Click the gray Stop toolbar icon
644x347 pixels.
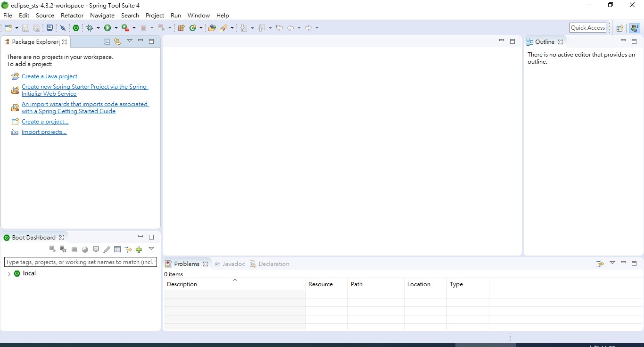tap(144, 28)
